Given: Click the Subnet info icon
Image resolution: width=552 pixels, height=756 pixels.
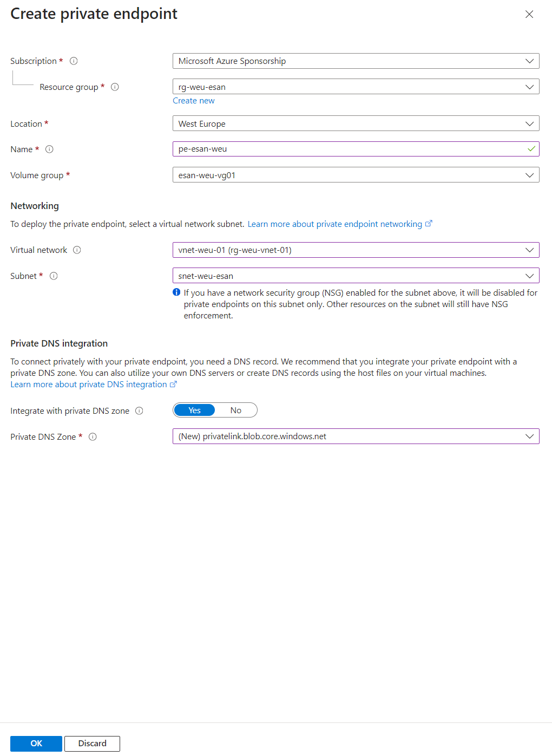Looking at the screenshot, I should 54,276.
